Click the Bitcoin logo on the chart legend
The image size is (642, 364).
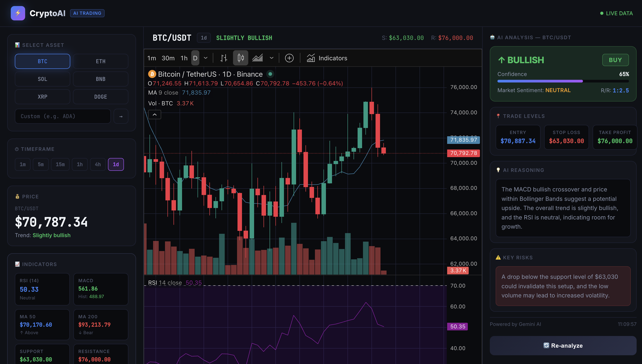[x=152, y=74]
